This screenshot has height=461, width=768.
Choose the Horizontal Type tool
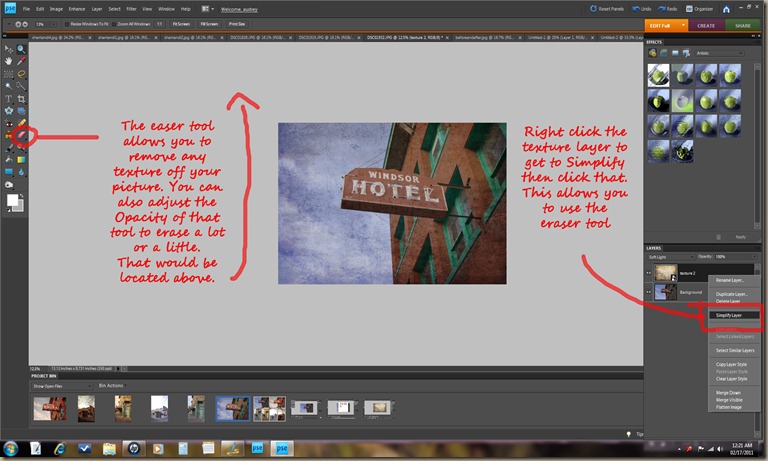coord(9,98)
